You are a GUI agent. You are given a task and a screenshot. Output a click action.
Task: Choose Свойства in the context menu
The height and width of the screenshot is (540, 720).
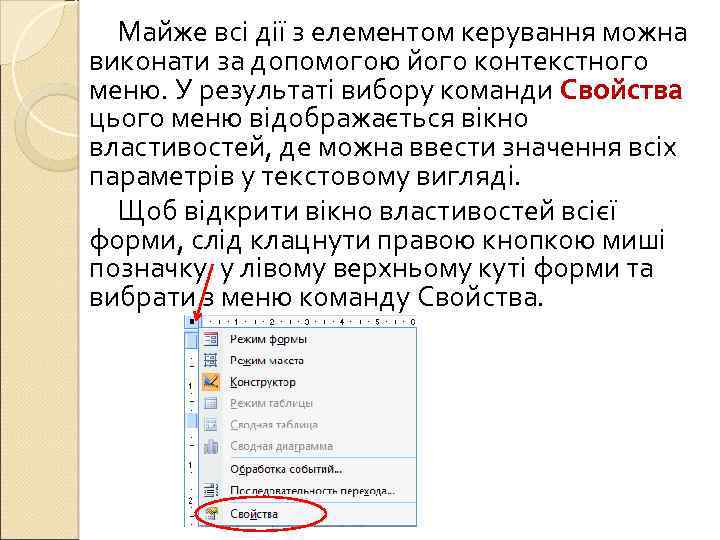coord(307,514)
